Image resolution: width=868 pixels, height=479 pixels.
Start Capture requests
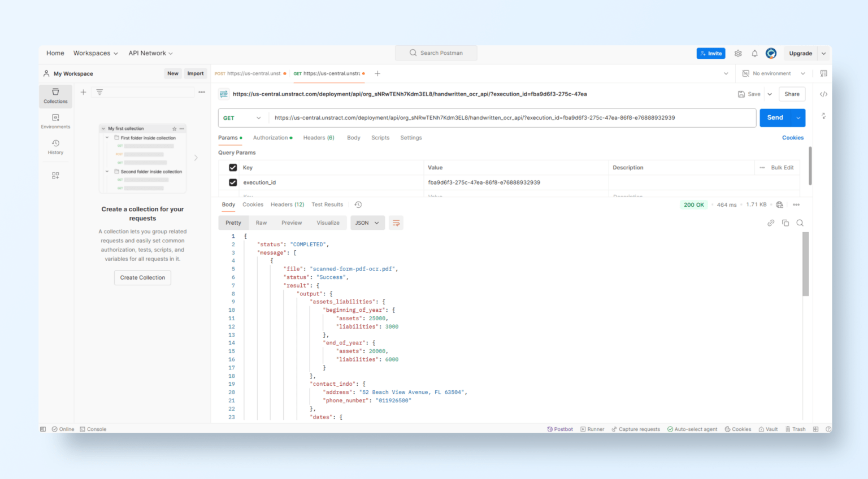coord(635,429)
